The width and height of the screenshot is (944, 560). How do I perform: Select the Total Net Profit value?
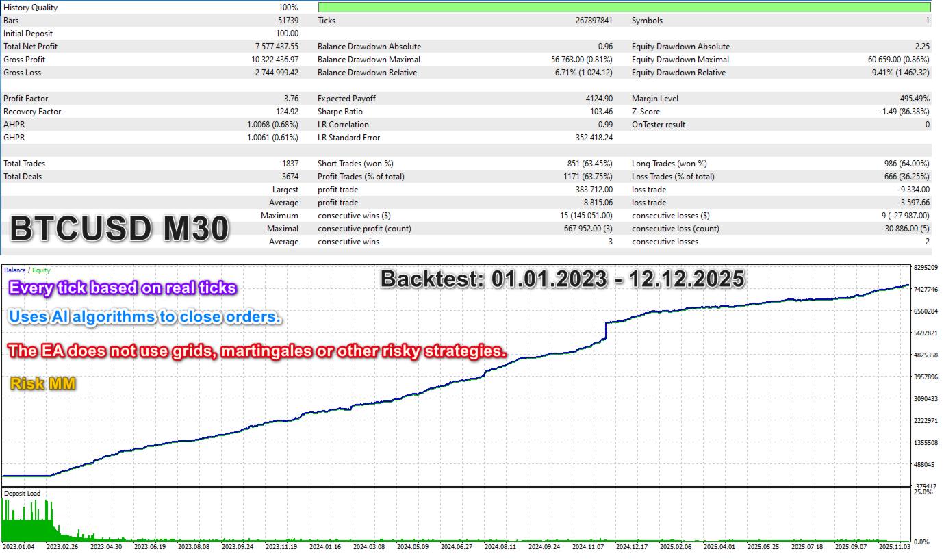(277, 47)
